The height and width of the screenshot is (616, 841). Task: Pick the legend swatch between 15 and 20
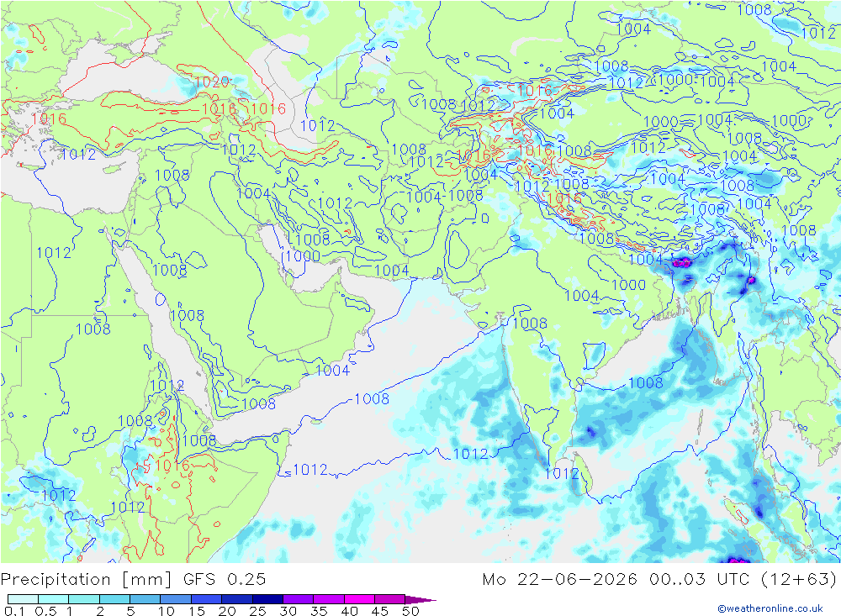coord(206,599)
